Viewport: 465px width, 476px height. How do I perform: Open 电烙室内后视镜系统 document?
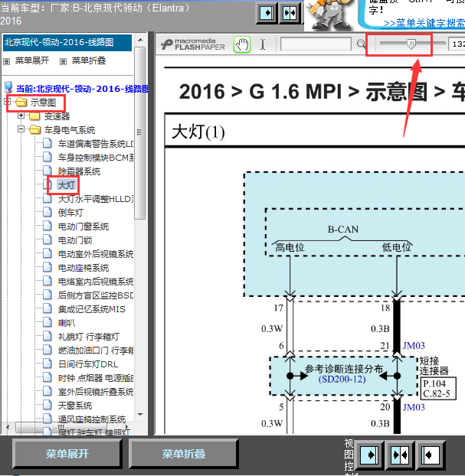[x=96, y=282]
